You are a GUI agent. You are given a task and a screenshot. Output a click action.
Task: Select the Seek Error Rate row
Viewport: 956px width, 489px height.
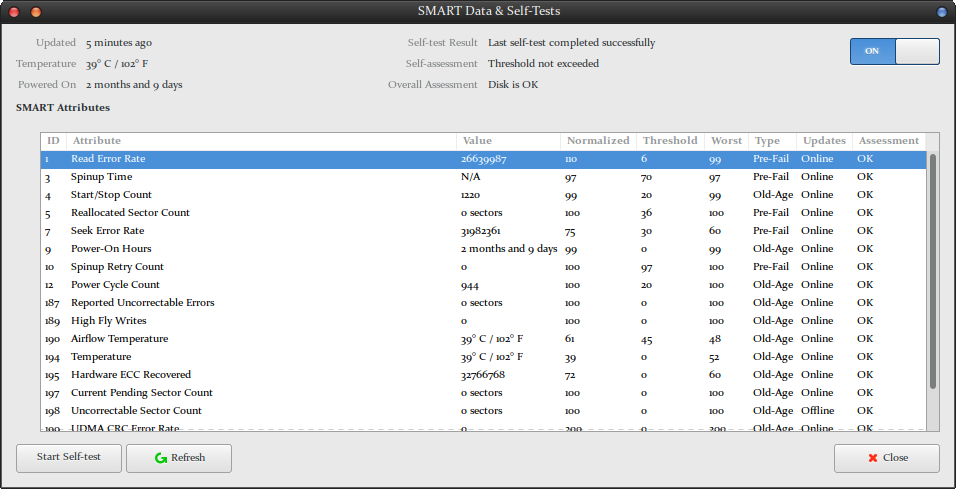click(483, 231)
